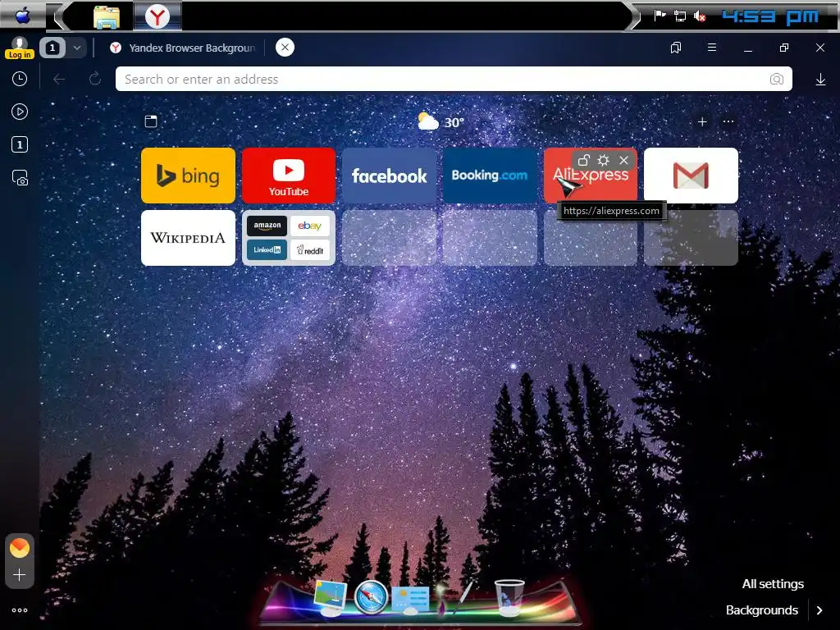Open Reddit in the folder tile

pos(309,250)
